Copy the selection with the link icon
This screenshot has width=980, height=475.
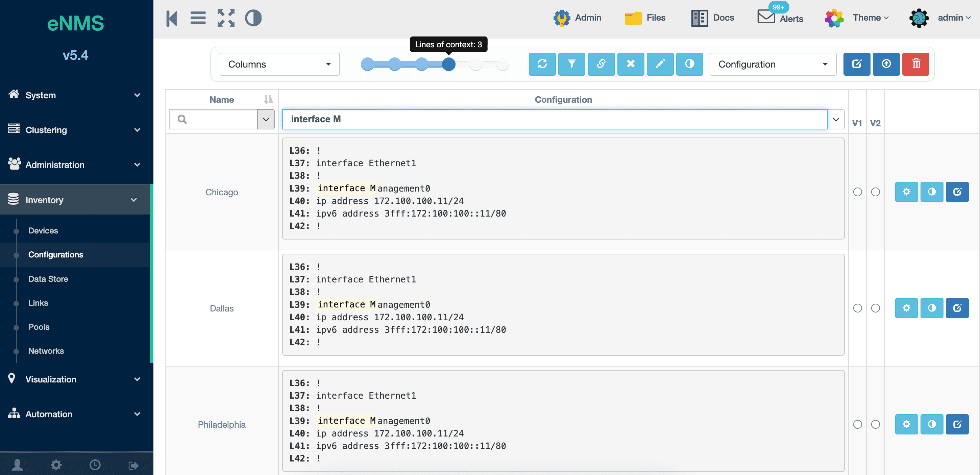(601, 64)
